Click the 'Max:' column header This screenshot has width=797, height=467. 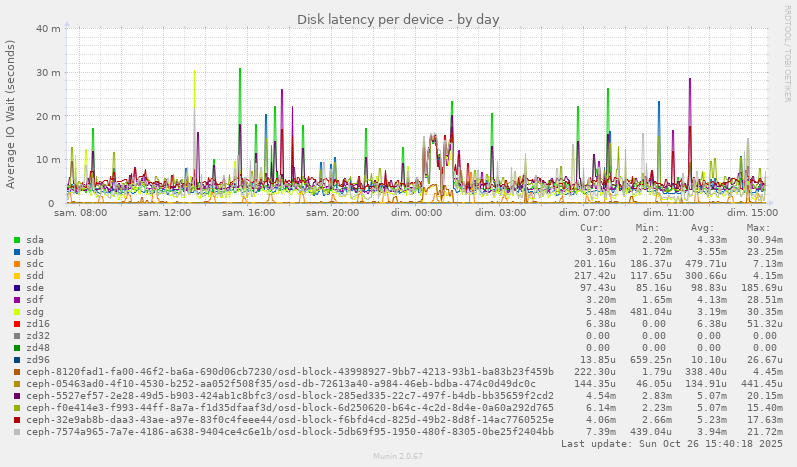759,228
